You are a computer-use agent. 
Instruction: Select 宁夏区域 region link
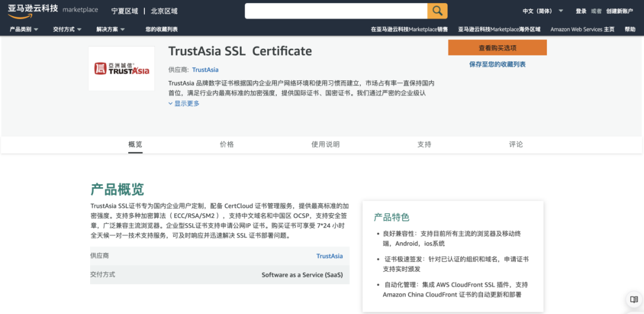point(125,11)
